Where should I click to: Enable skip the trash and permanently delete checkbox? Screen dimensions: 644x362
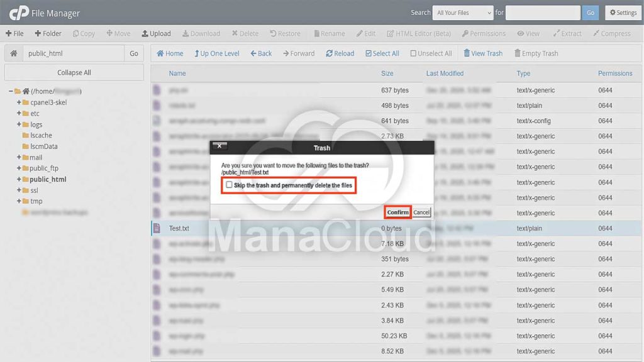coord(229,185)
